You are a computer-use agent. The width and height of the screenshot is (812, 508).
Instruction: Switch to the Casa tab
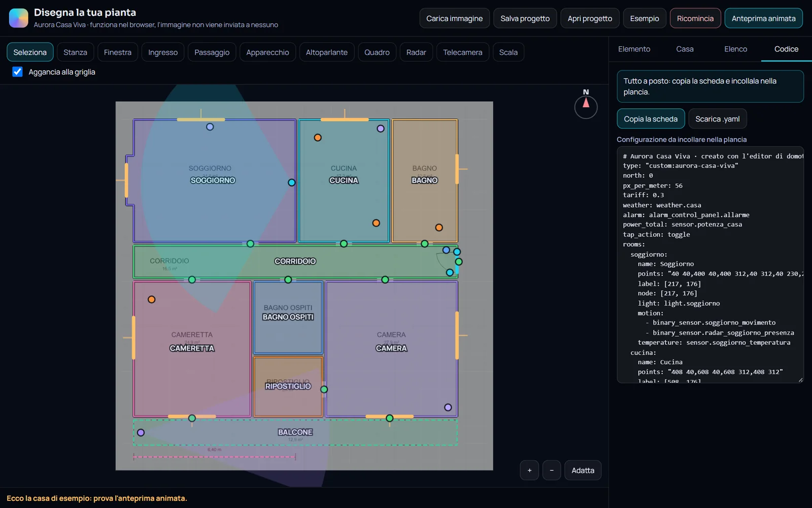(685, 49)
